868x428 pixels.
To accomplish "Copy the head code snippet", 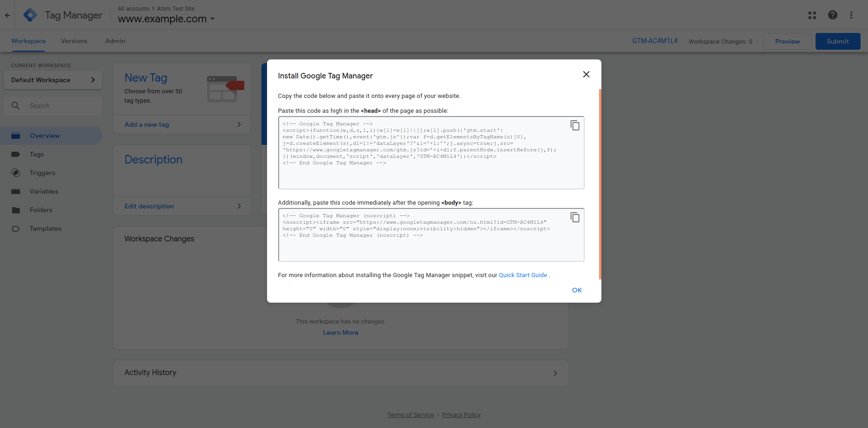I will (574, 125).
